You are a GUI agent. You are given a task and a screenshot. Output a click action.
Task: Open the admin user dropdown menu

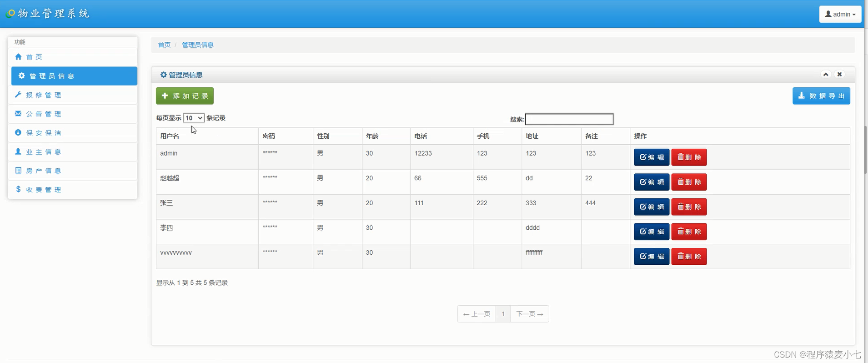840,14
